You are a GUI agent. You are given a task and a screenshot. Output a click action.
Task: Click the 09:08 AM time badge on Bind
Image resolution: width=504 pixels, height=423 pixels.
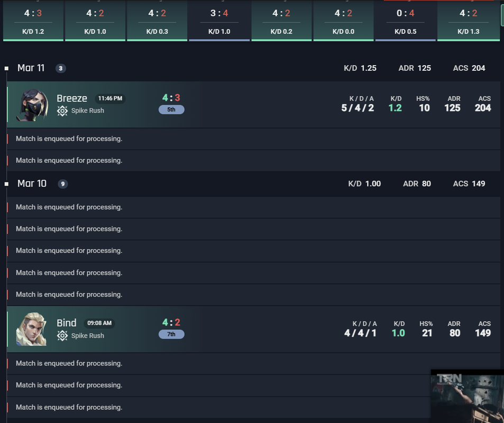pos(99,323)
